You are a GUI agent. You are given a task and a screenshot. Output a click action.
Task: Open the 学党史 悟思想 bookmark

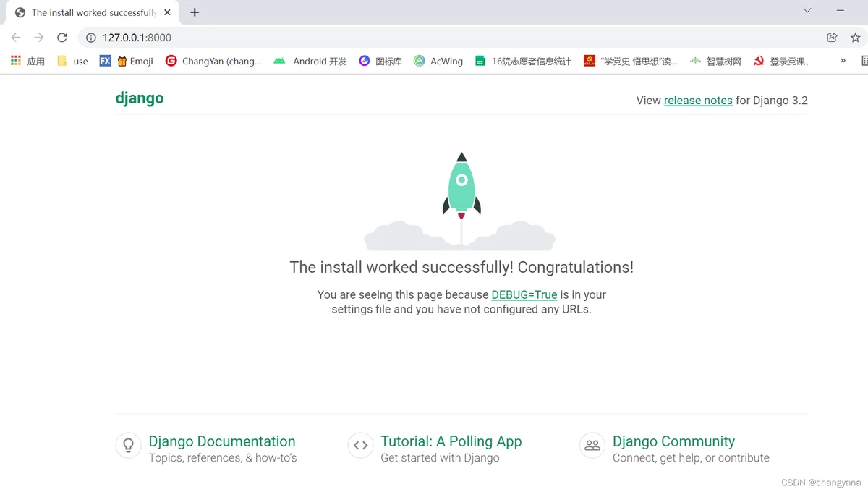pos(631,61)
